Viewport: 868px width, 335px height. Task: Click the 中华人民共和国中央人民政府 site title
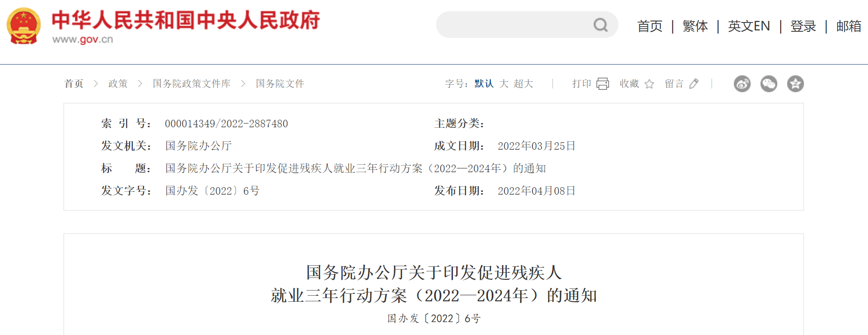click(186, 20)
